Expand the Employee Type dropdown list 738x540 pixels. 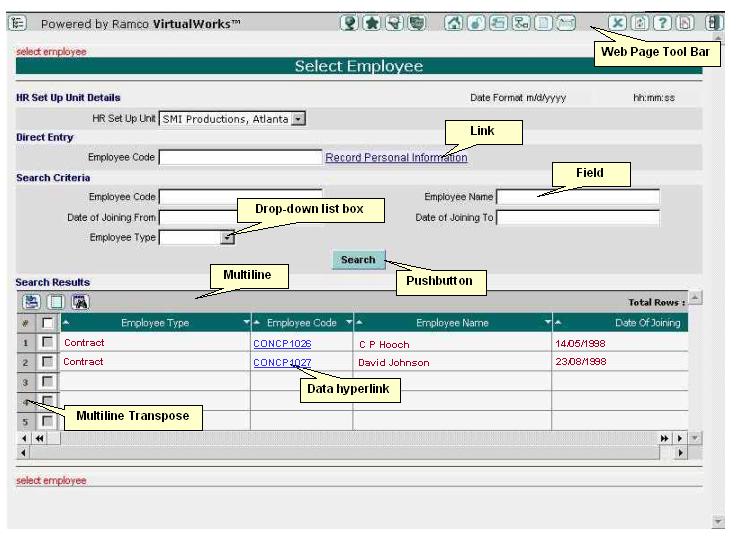[x=227, y=238]
